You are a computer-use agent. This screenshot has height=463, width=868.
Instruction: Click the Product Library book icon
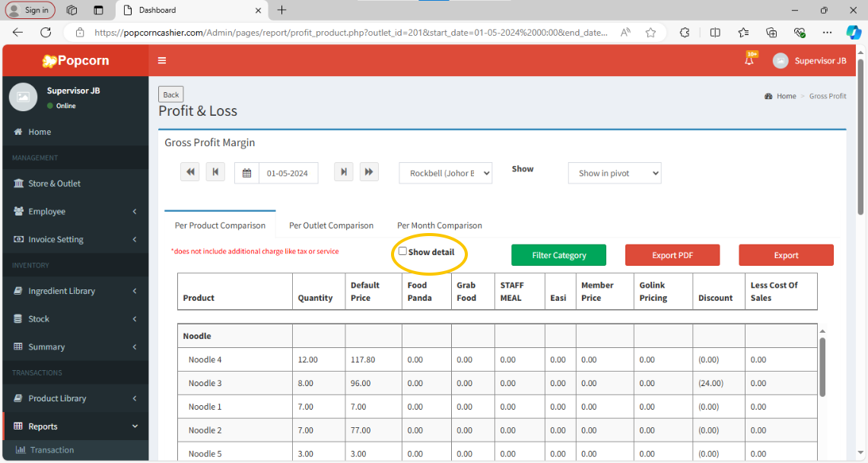pos(18,398)
